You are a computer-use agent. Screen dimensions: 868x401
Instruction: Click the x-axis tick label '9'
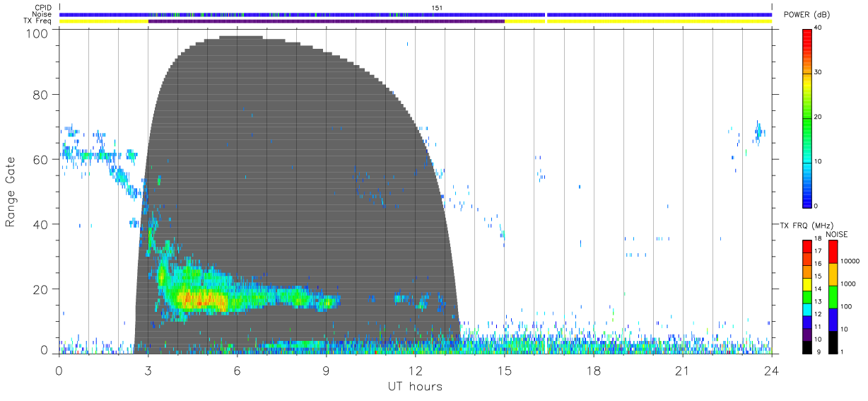click(x=326, y=371)
